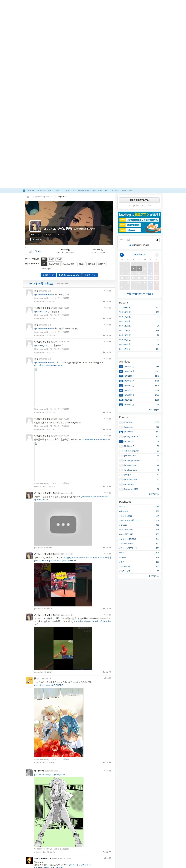Open the loading video thumbnail of 22:48:31 tweet
The height and width of the screenshot is (868, 186).
click(63, 524)
